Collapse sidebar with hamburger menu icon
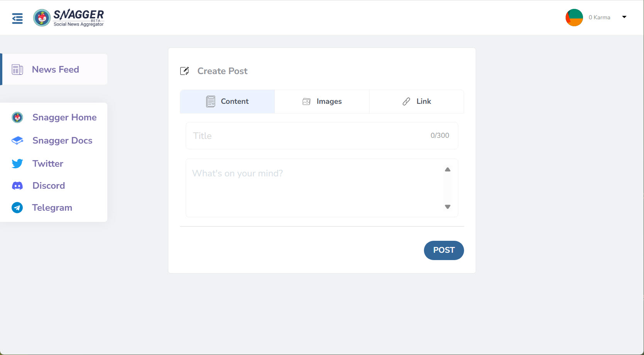Viewport: 644px width, 355px height. coord(17,18)
